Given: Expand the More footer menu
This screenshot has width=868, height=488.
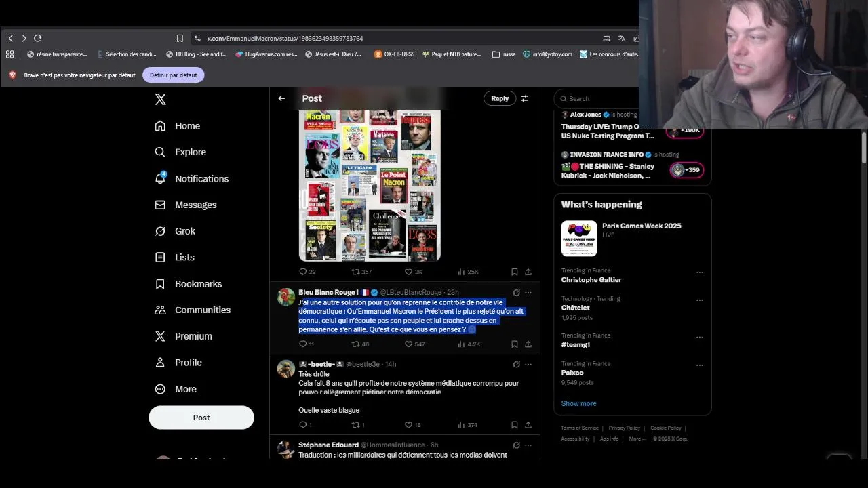Looking at the screenshot, I should pos(637,439).
